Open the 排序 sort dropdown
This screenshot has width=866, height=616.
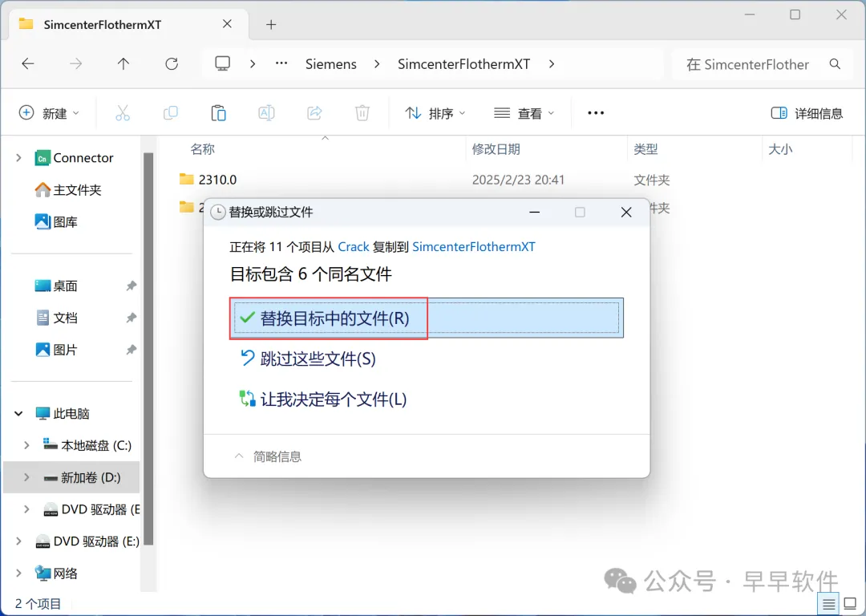[435, 113]
